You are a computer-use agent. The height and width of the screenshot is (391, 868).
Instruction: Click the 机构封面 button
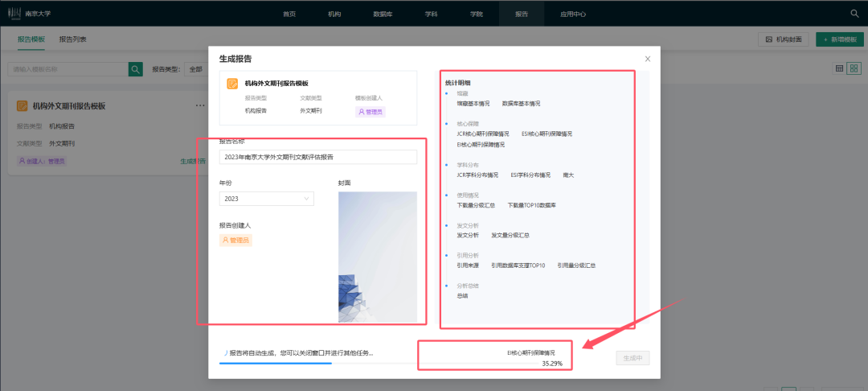tap(784, 39)
